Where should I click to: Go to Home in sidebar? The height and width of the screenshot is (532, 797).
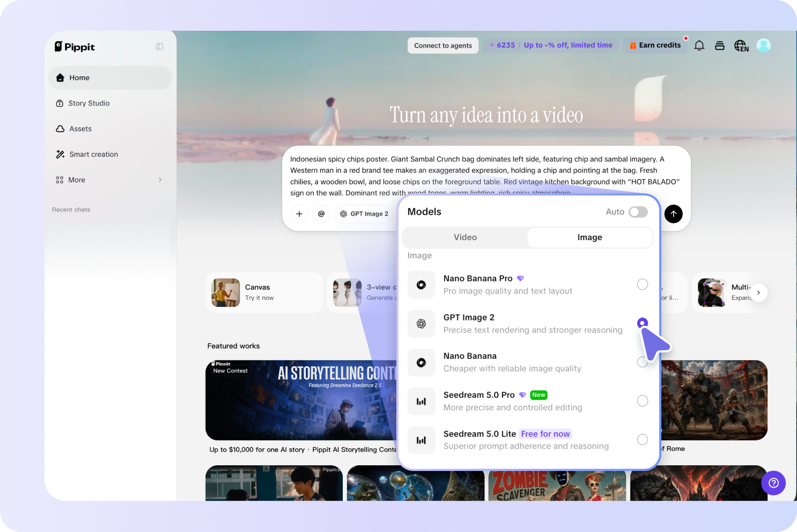110,78
